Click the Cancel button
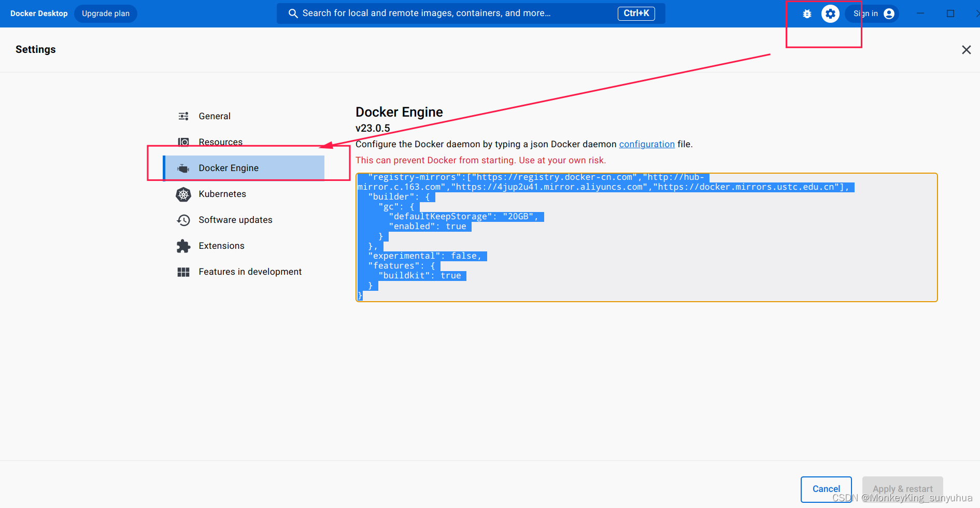 pos(826,489)
